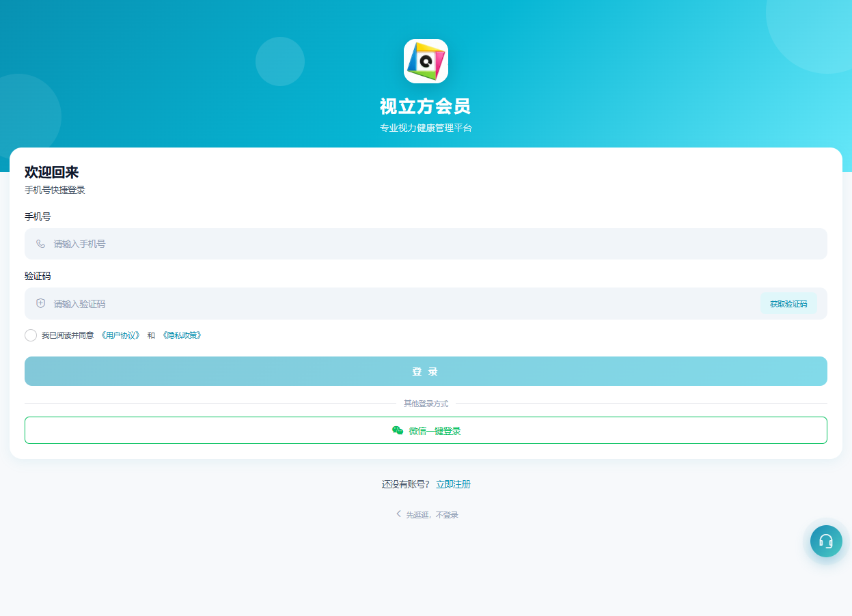Click the 我已阅读并同意 text
852x616 pixels.
pyautogui.click(x=68, y=335)
